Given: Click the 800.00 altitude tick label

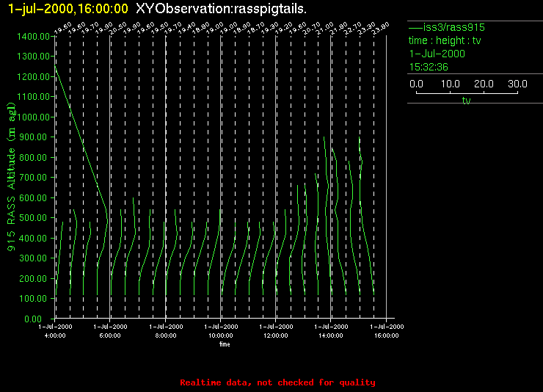Looking at the screenshot, I should (34, 158).
